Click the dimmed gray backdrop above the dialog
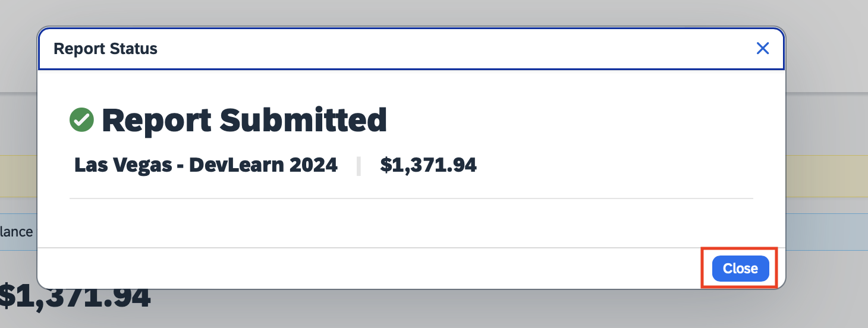Viewport: 868px width, 328px height. pyautogui.click(x=434, y=12)
